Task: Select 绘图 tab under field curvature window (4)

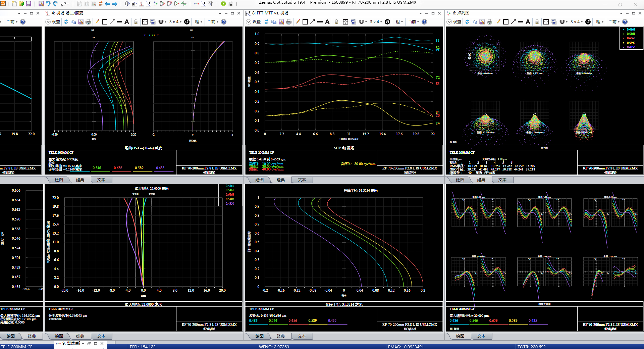Action: coord(59,180)
